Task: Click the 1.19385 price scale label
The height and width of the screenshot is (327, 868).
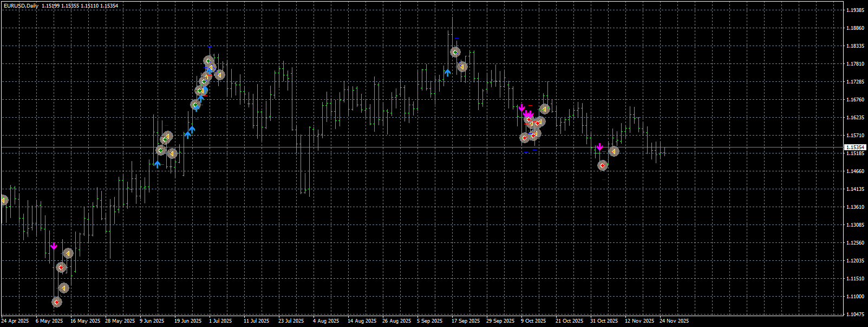Action: pos(855,10)
